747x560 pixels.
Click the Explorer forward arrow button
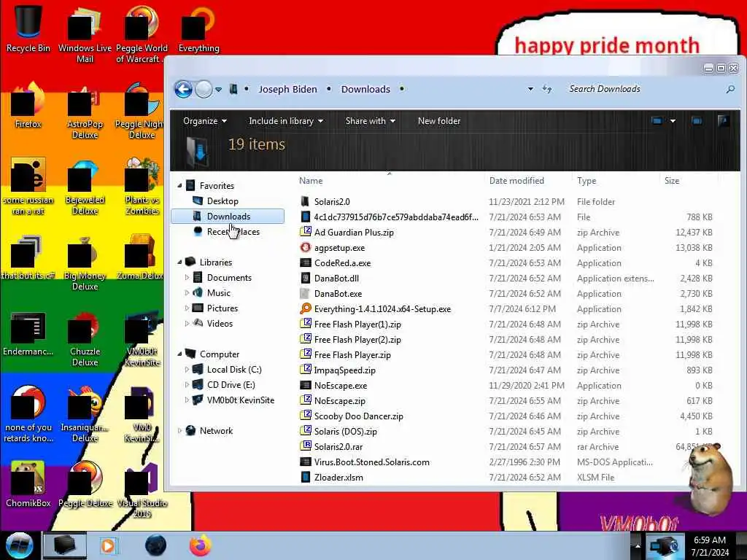(204, 89)
